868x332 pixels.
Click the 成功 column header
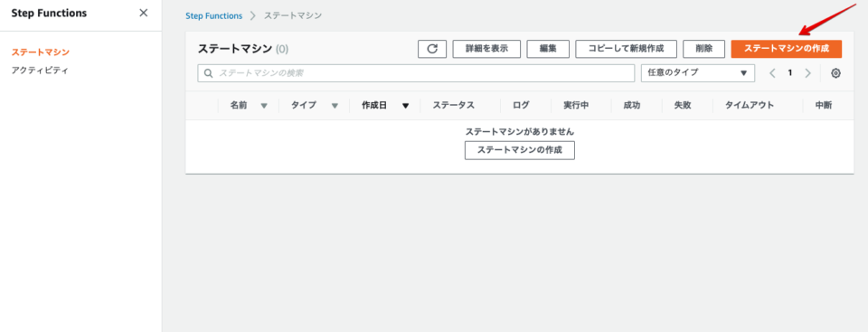[632, 106]
